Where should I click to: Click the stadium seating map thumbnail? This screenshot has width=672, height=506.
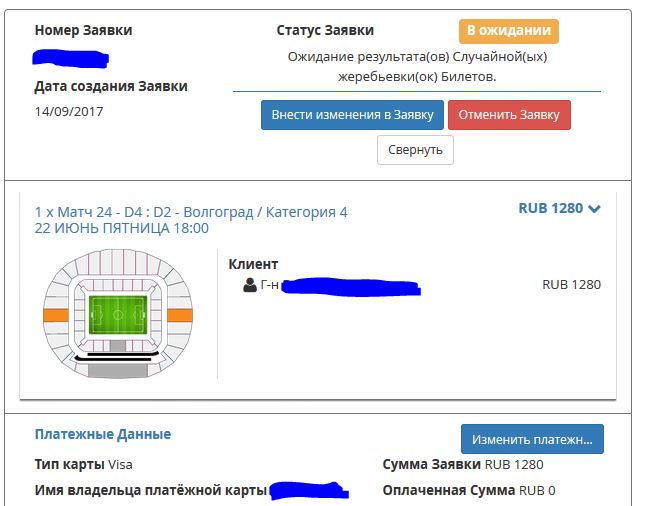point(118,314)
